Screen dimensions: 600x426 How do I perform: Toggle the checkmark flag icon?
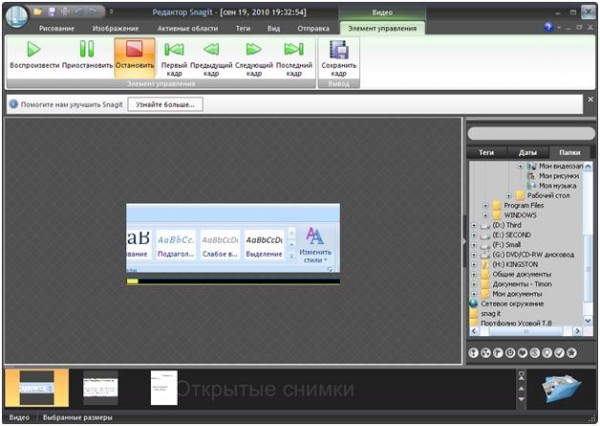[559, 353]
